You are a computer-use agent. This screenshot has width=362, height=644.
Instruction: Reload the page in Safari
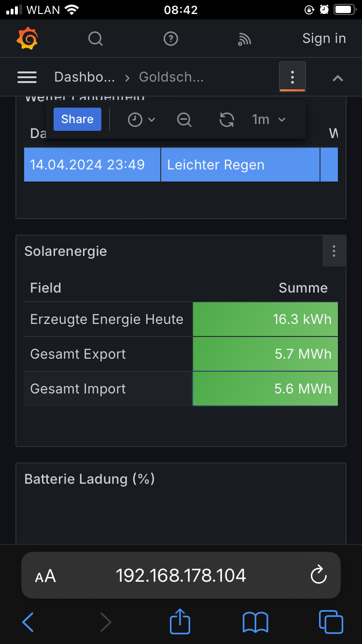click(x=319, y=575)
